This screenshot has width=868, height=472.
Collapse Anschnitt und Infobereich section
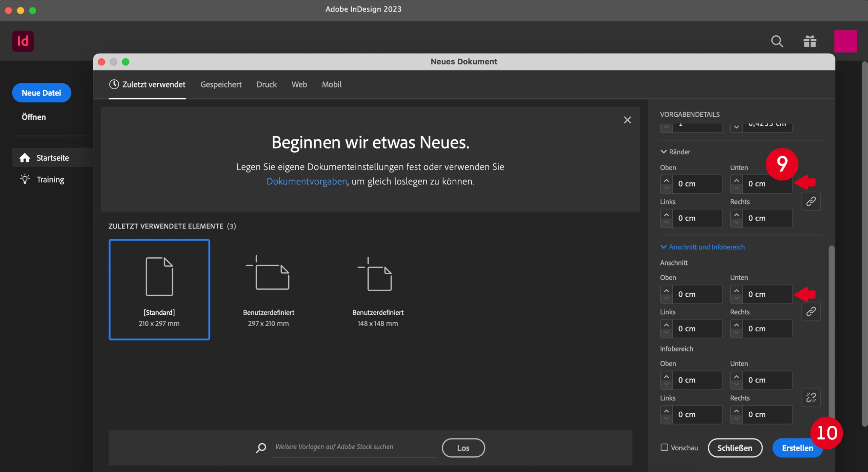click(664, 247)
